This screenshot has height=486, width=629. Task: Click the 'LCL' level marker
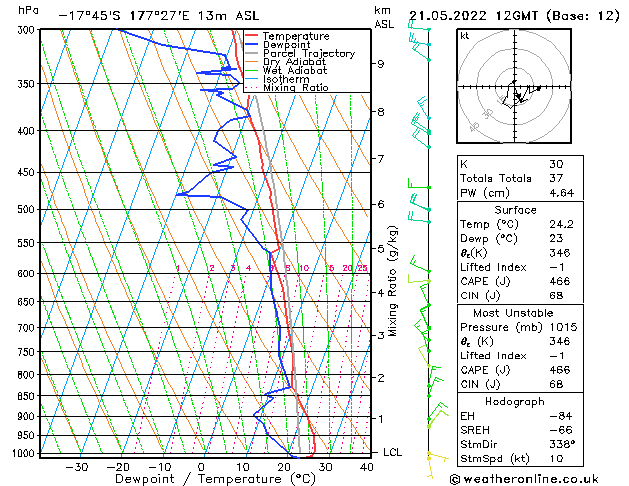392,452
